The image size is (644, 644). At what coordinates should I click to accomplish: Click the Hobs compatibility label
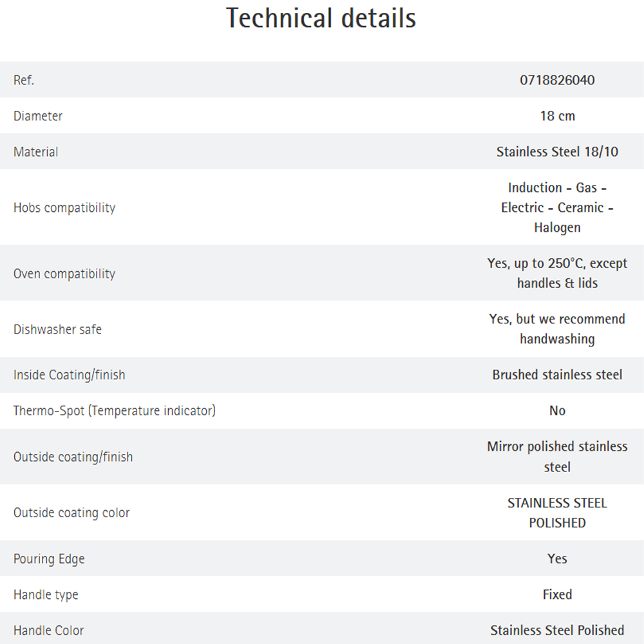pos(64,207)
